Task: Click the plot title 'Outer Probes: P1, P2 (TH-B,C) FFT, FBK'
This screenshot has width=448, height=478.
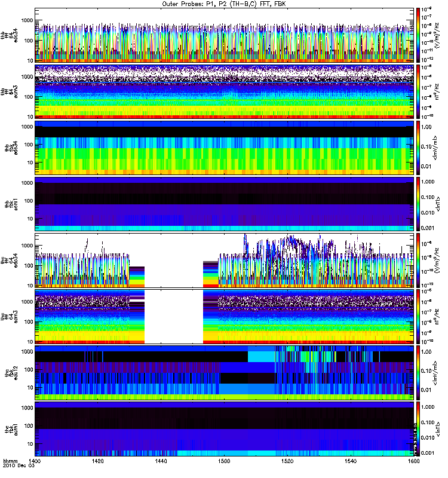Action: point(224,4)
